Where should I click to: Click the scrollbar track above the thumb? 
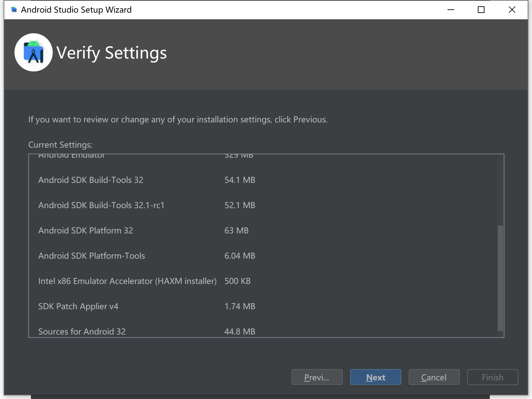coord(500,190)
